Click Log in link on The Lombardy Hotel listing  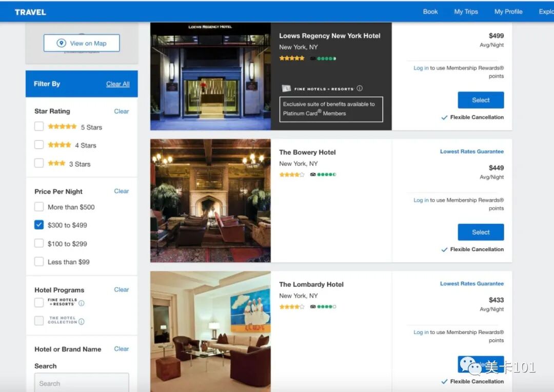[421, 333]
